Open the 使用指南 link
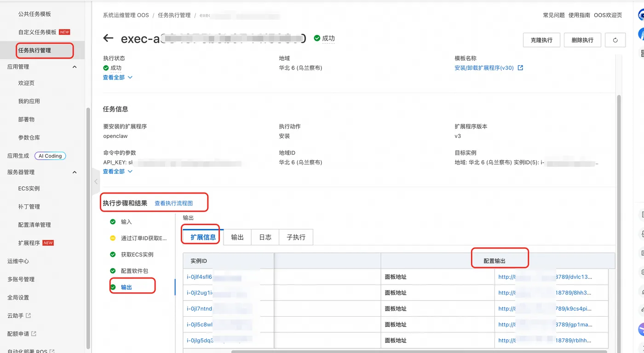644x353 pixels. pos(579,15)
